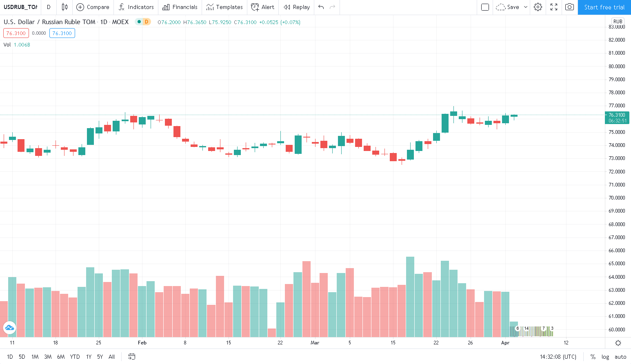This screenshot has width=631, height=364.
Task: Select the YTD time range
Action: [x=75, y=357]
